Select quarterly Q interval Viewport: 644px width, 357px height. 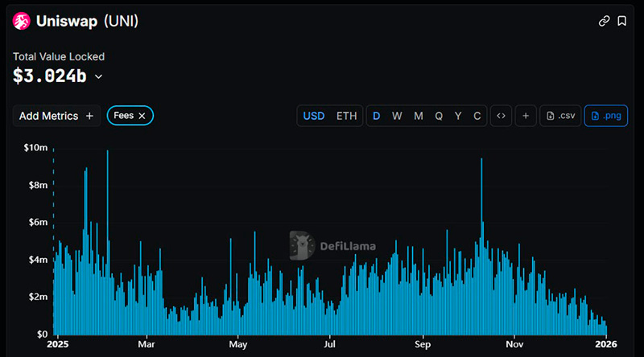pos(439,116)
